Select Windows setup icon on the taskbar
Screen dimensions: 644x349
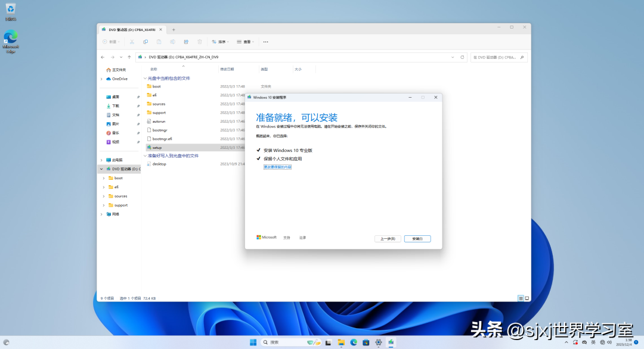pyautogui.click(x=391, y=342)
